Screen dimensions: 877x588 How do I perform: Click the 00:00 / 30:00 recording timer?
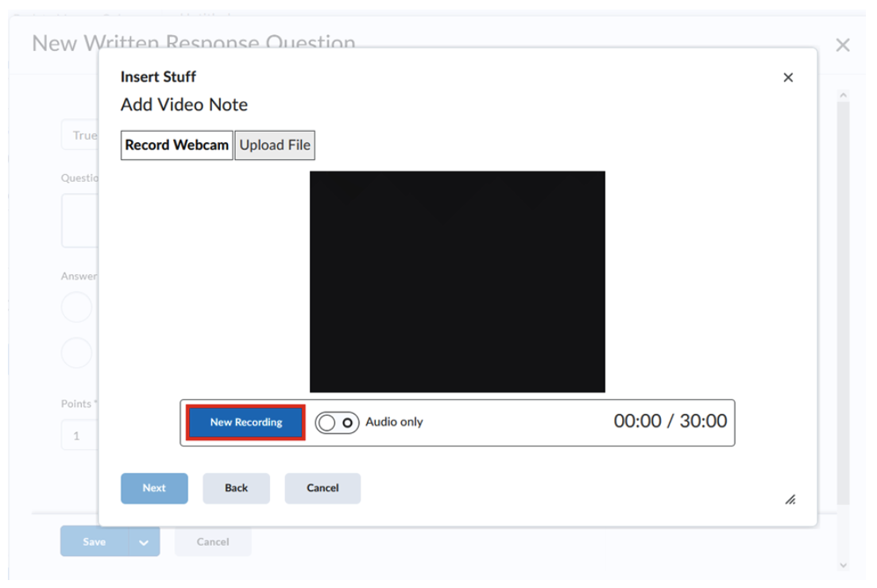(670, 421)
